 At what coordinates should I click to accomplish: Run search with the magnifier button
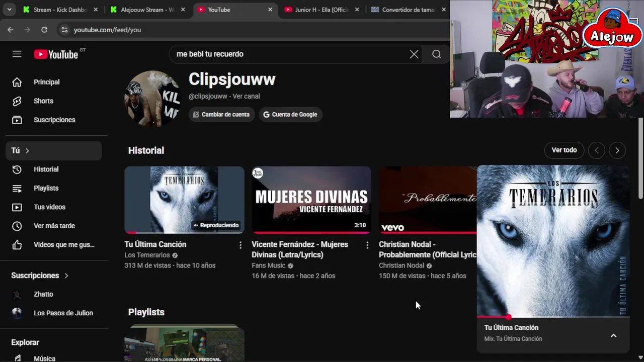[437, 54]
